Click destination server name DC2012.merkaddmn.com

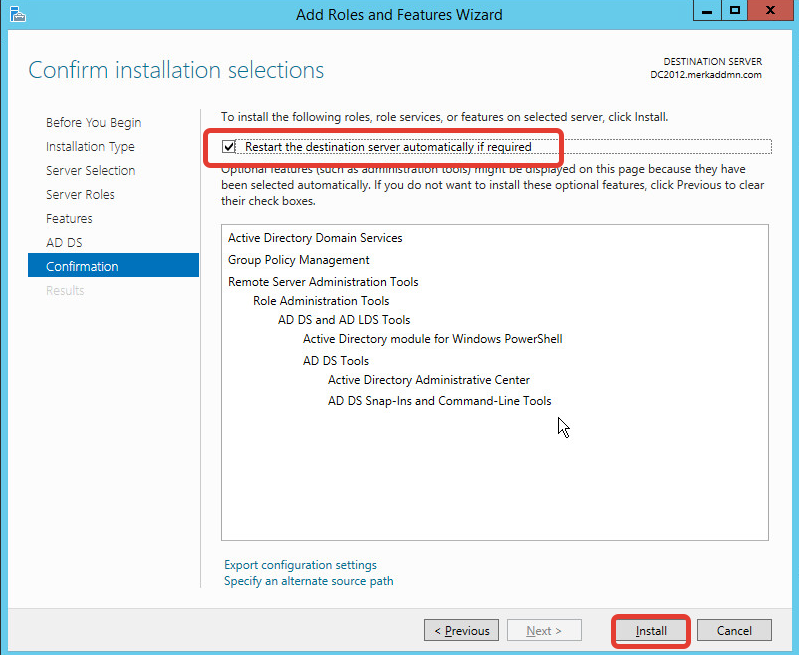tap(706, 75)
